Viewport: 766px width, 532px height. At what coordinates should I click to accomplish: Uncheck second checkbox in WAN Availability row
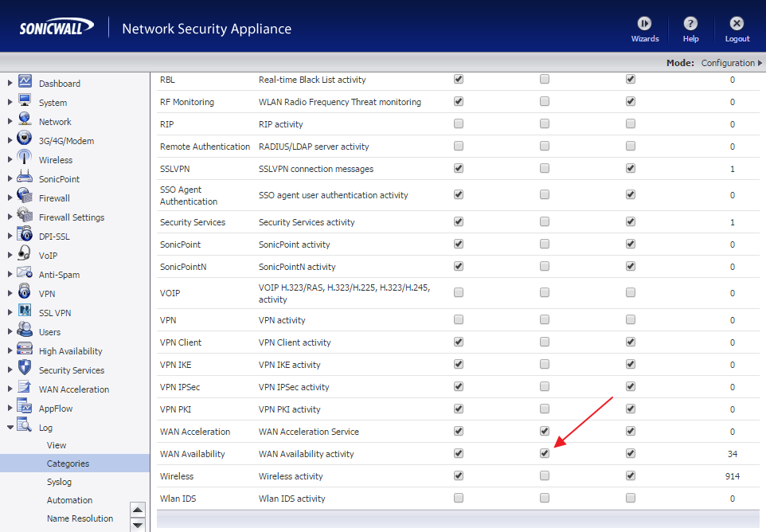point(544,453)
